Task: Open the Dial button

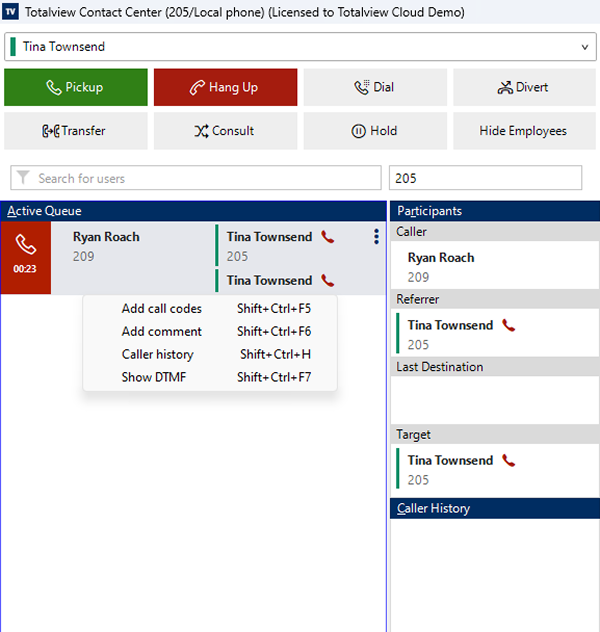Action: (375, 87)
